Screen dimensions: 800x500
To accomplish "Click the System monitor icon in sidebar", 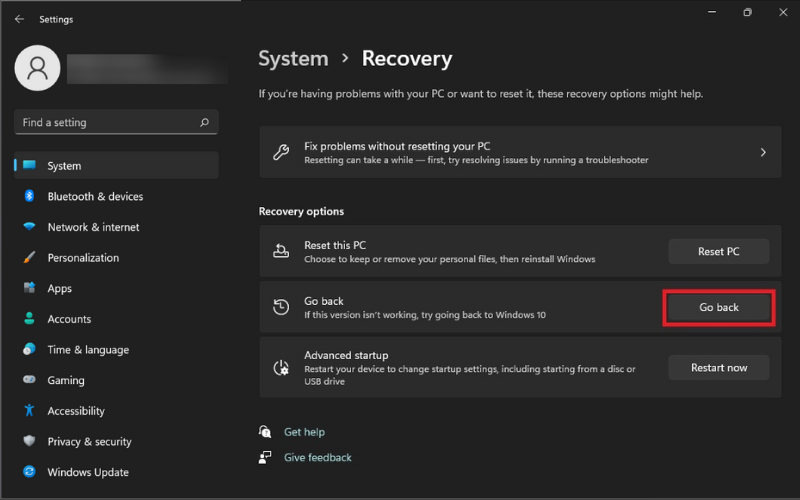I will pos(30,165).
